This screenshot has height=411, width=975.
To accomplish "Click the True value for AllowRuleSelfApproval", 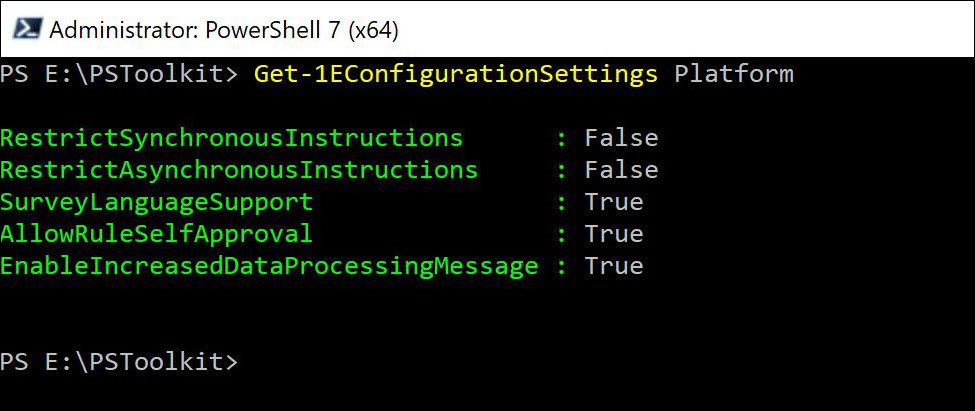I will pyautogui.click(x=613, y=234).
